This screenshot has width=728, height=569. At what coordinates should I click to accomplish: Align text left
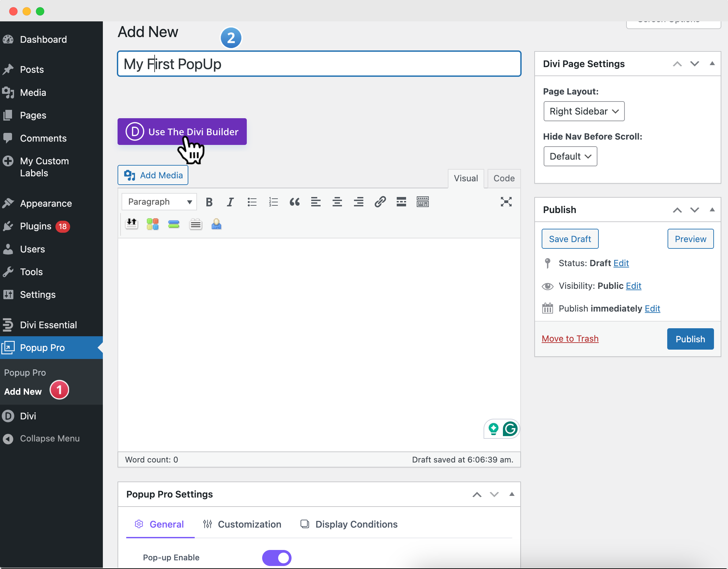pyautogui.click(x=316, y=202)
